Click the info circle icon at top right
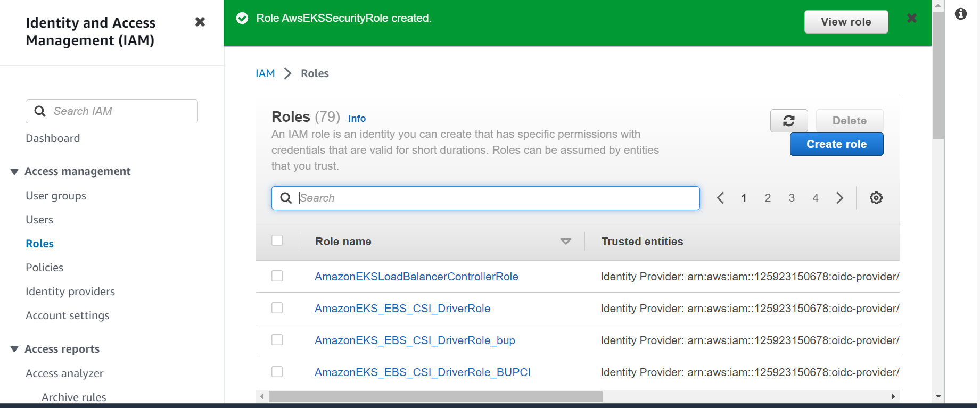This screenshot has width=980, height=408. (961, 14)
